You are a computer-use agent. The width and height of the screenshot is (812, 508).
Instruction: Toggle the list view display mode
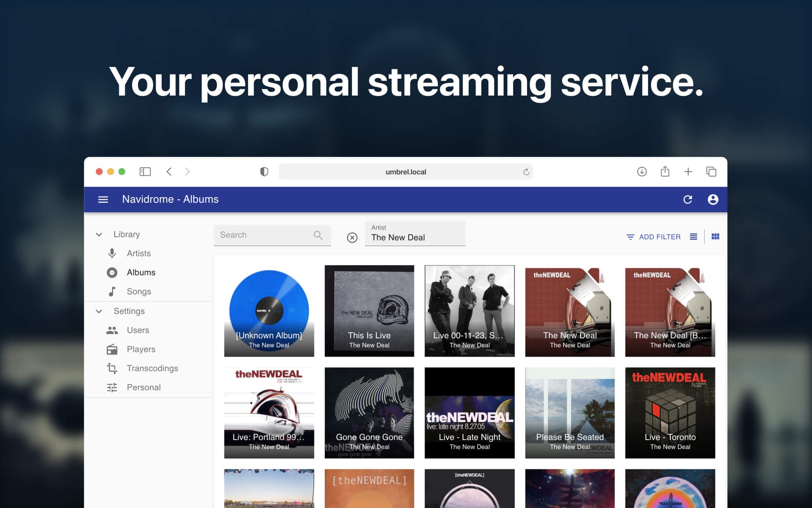tap(694, 237)
